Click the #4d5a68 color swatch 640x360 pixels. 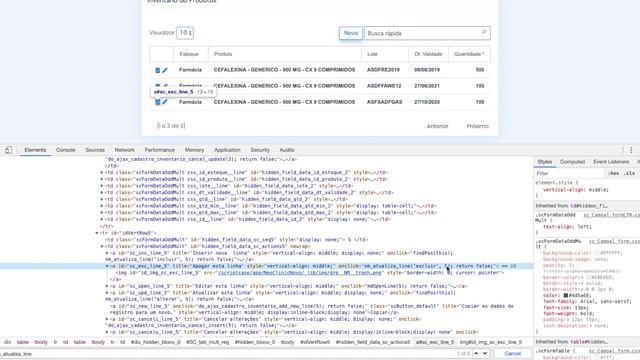point(566,295)
